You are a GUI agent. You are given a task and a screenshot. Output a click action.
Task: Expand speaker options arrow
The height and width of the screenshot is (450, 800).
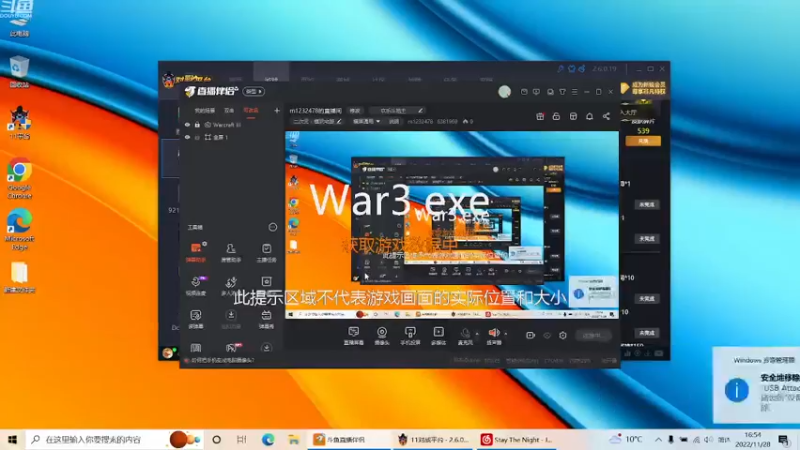pos(506,334)
